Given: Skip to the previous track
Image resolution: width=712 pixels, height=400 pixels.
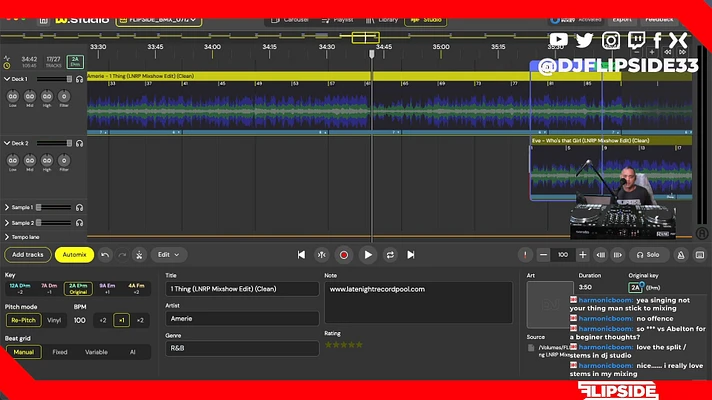Looking at the screenshot, I should 301,255.
